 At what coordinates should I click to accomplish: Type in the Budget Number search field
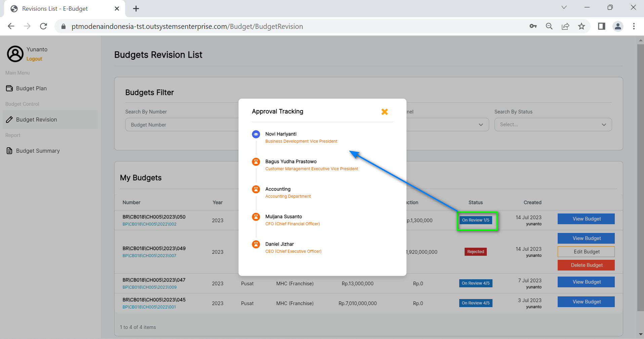181,125
